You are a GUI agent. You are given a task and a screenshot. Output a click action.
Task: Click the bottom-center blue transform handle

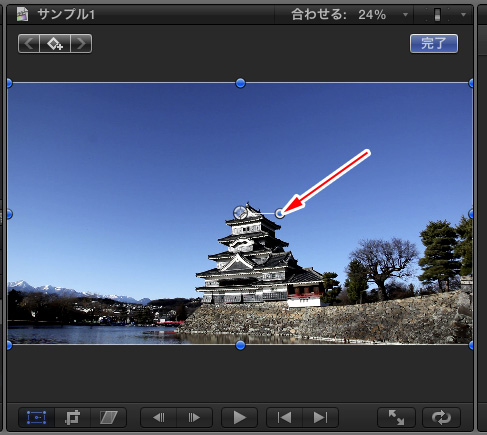pos(240,345)
